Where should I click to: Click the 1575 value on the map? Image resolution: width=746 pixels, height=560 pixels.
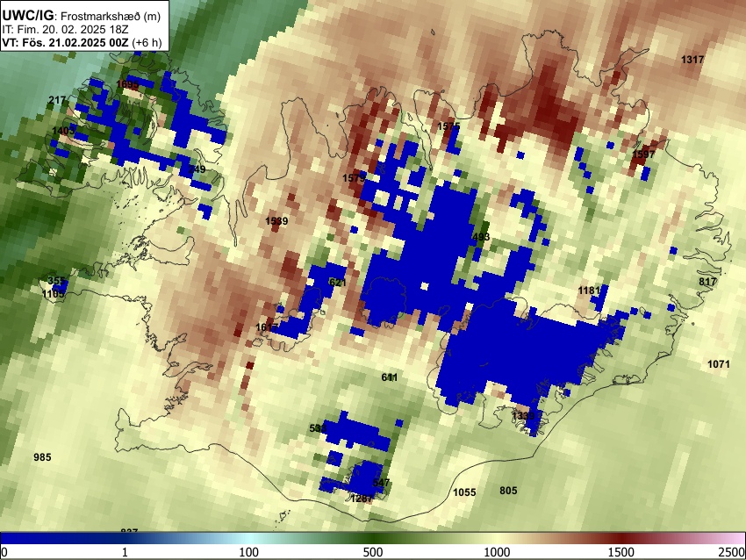click(448, 126)
